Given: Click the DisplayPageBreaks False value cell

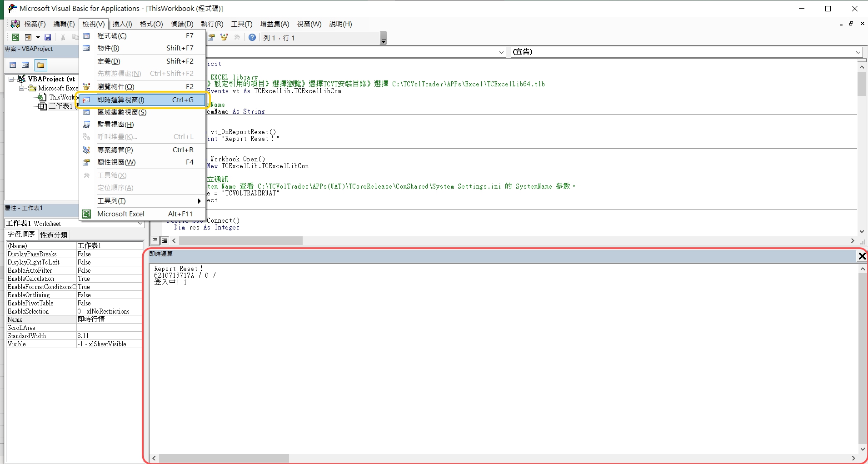Looking at the screenshot, I should click(109, 254).
